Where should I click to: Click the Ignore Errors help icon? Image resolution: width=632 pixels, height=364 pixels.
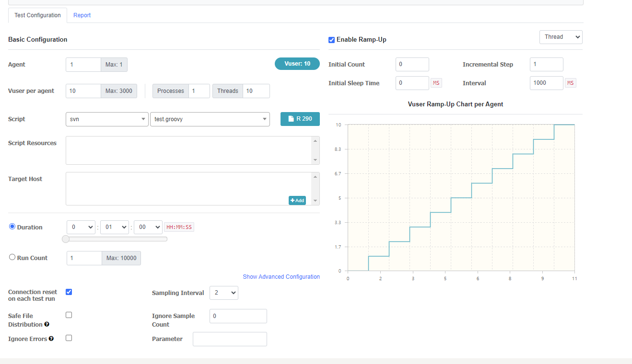51,339
